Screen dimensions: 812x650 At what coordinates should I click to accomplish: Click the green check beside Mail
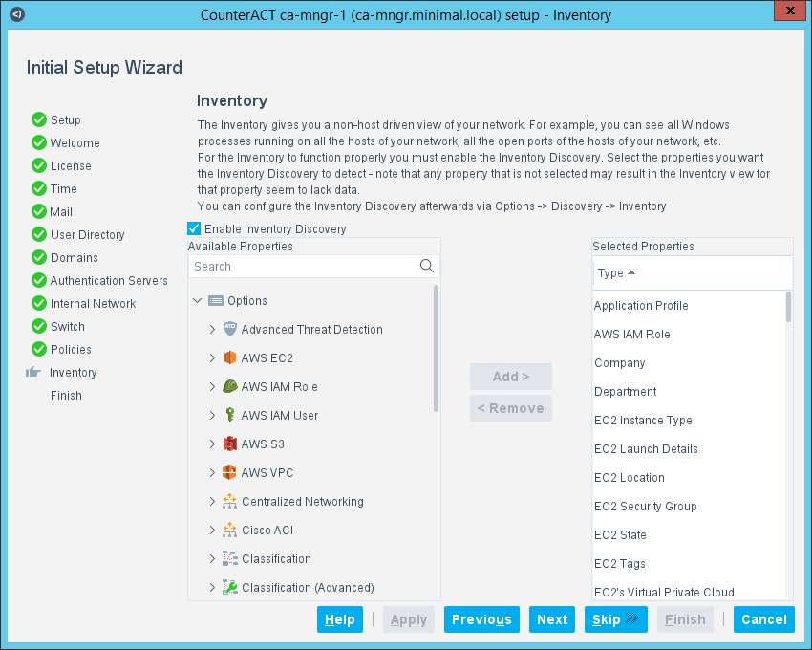[x=39, y=211]
